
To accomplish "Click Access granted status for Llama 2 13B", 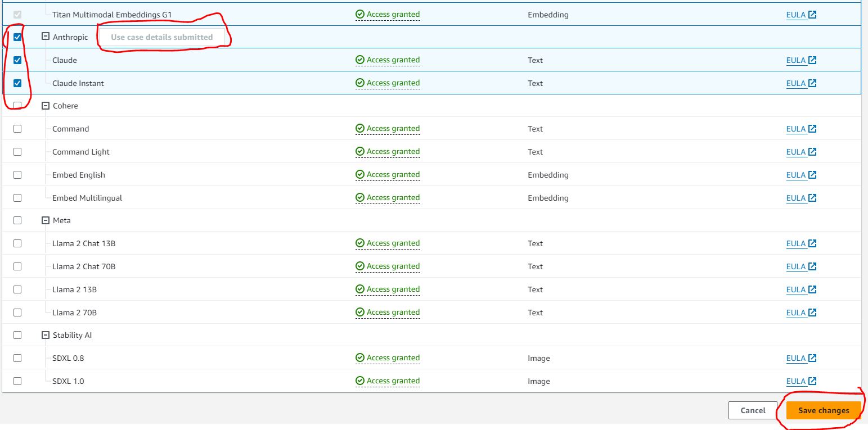I will (x=388, y=289).
